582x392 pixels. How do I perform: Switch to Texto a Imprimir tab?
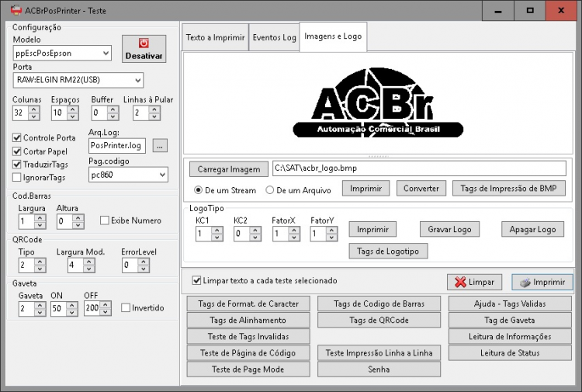click(215, 37)
